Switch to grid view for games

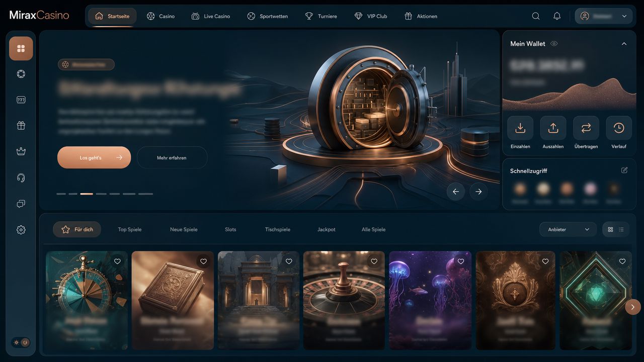[x=610, y=230]
